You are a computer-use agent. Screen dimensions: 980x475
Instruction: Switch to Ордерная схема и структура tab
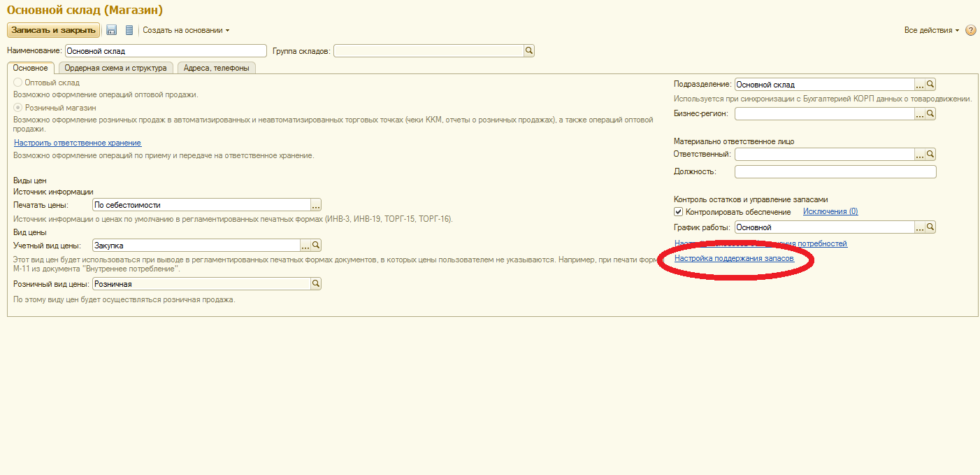[115, 68]
